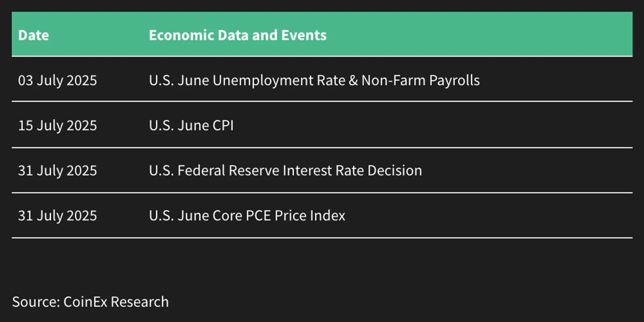Click the CPI abbreviation
644x322 pixels.
point(223,126)
